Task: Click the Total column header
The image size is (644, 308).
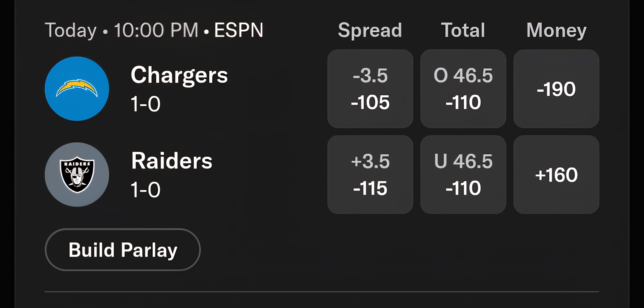Action: point(463,30)
